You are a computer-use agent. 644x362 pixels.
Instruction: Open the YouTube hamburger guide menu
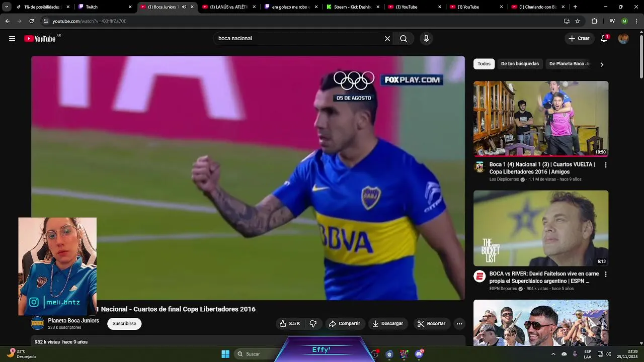12,39
